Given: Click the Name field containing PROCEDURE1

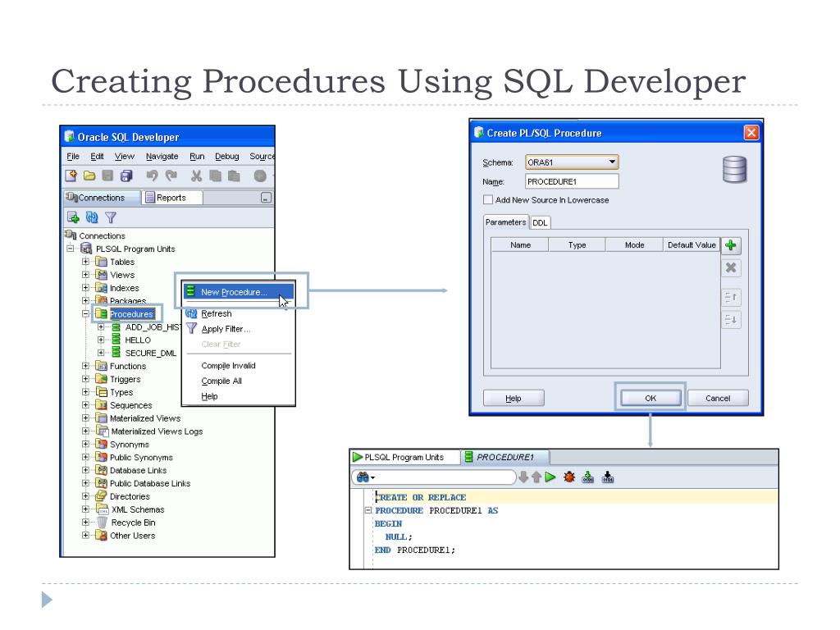Looking at the screenshot, I should coord(572,181).
